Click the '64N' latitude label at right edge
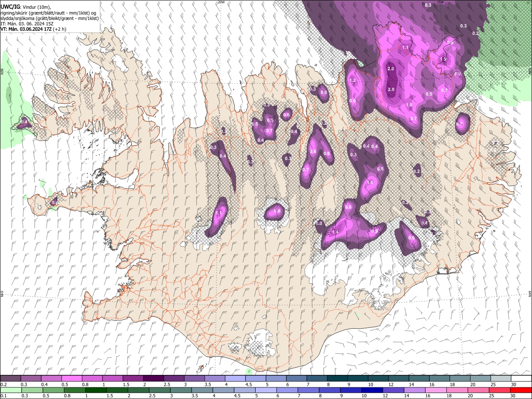532x399 pixels. 530,293
